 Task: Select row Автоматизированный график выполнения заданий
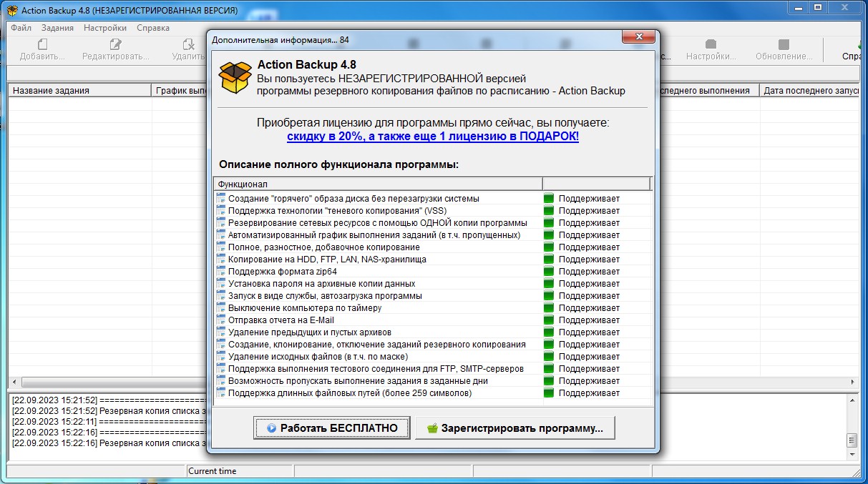point(433,234)
